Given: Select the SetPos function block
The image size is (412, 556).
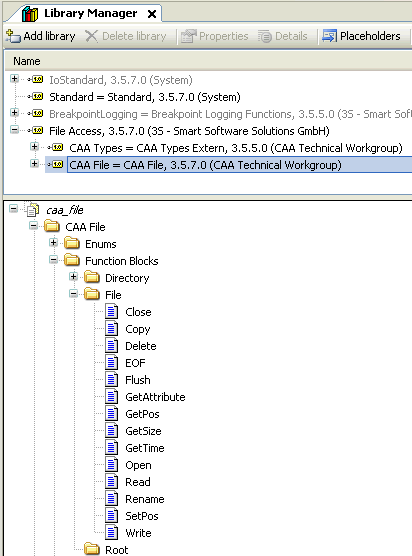Looking at the screenshot, I should tap(141, 516).
